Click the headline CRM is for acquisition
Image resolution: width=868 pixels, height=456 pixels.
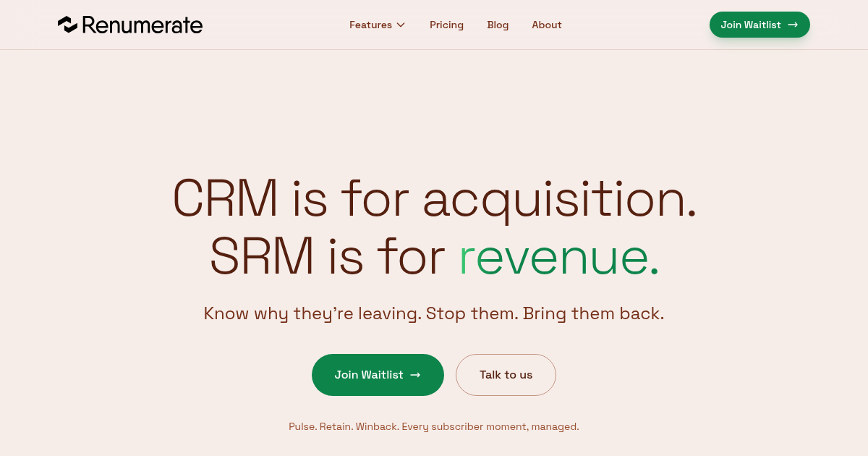pyautogui.click(x=434, y=198)
